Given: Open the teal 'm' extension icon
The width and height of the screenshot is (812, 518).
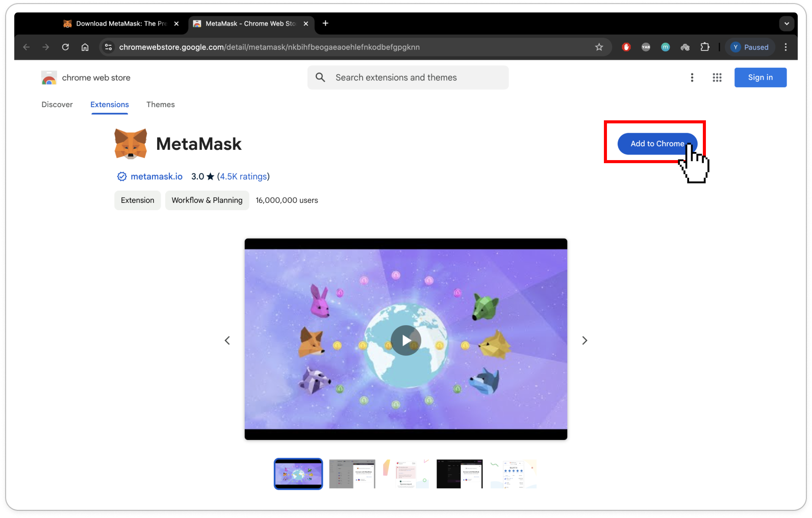Looking at the screenshot, I should click(665, 47).
